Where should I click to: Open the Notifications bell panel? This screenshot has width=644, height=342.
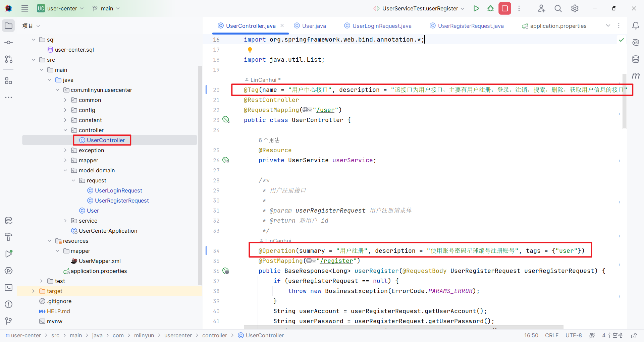[635, 26]
